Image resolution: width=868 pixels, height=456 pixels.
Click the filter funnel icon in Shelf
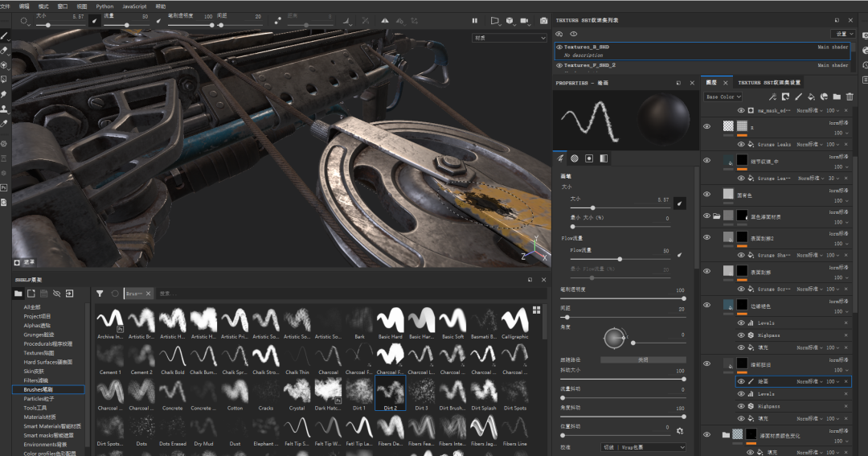tap(100, 293)
